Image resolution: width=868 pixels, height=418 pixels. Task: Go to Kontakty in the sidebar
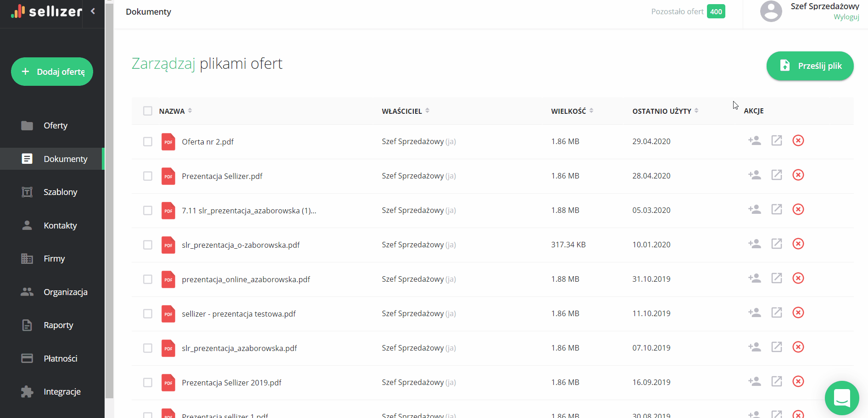tap(60, 226)
